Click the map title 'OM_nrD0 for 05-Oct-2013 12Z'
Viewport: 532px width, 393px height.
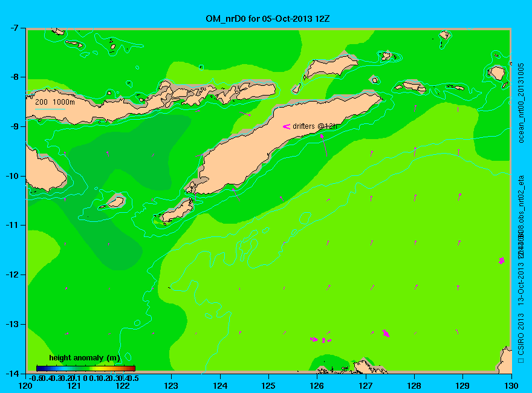268,19
